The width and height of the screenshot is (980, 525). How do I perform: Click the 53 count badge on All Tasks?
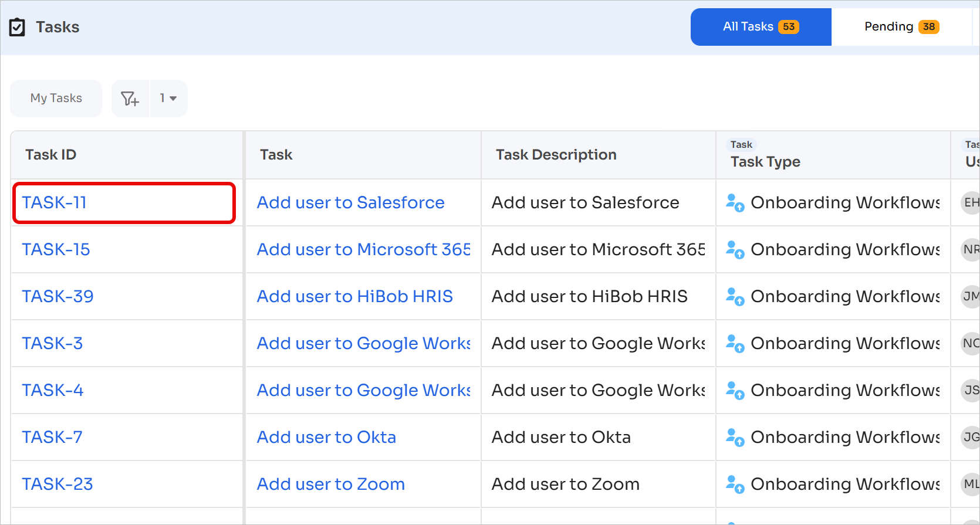tap(789, 27)
